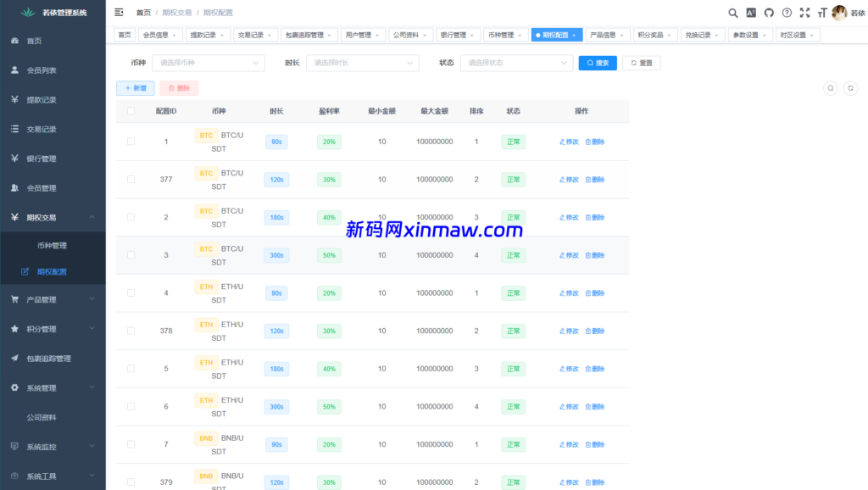
Task: Open the font size setting icon
Action: pyautogui.click(x=822, y=13)
